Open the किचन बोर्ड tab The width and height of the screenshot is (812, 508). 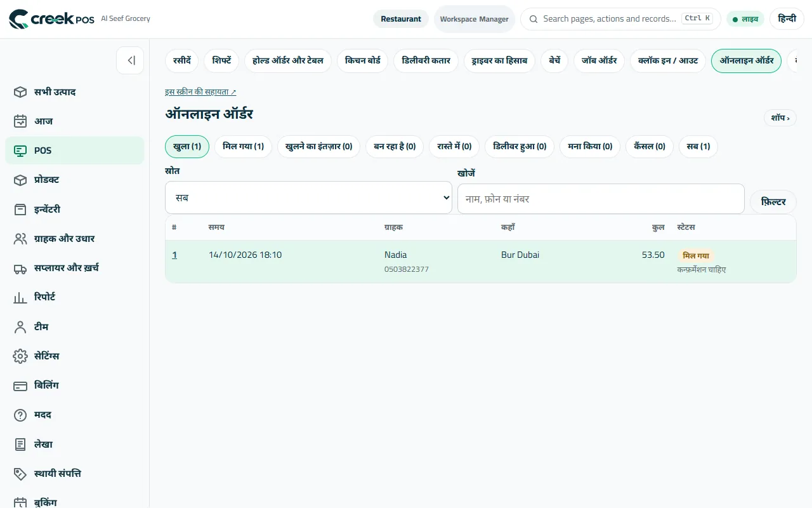(x=363, y=61)
